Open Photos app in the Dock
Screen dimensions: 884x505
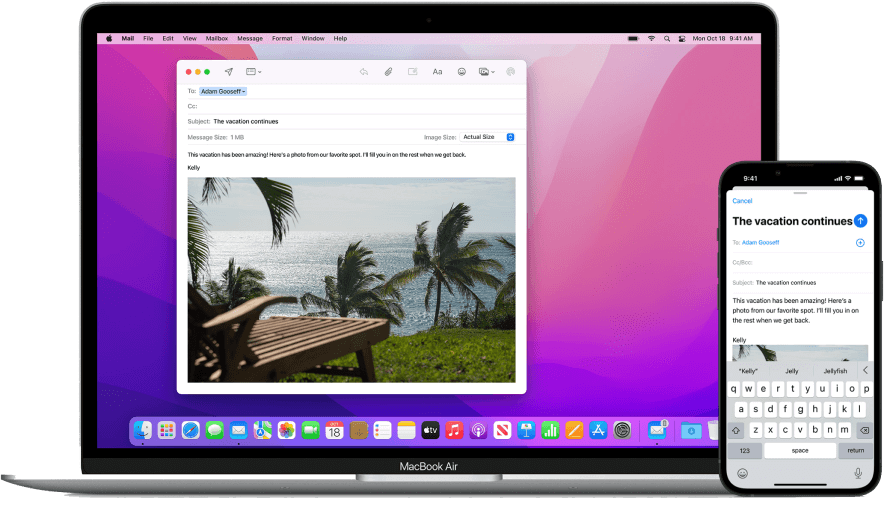click(287, 430)
